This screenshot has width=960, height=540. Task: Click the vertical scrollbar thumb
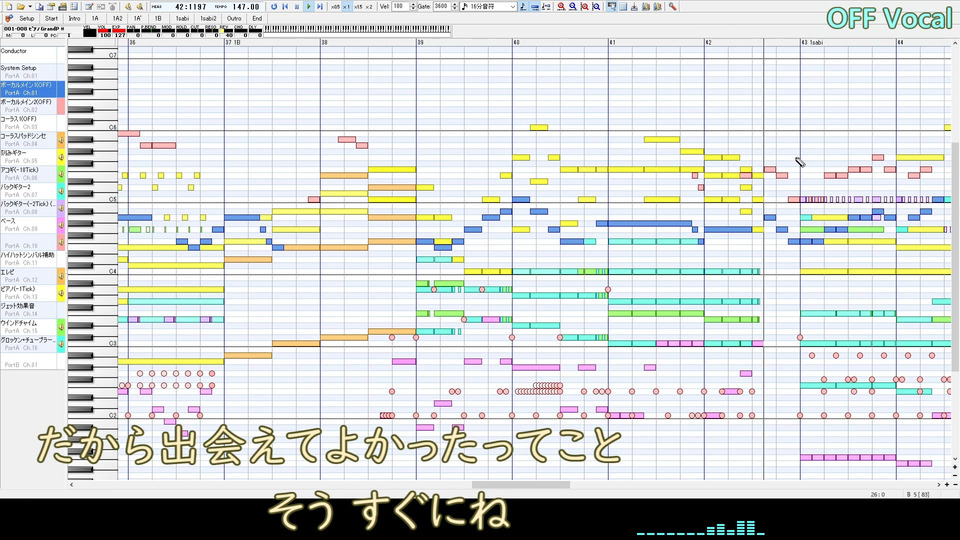(x=955, y=257)
